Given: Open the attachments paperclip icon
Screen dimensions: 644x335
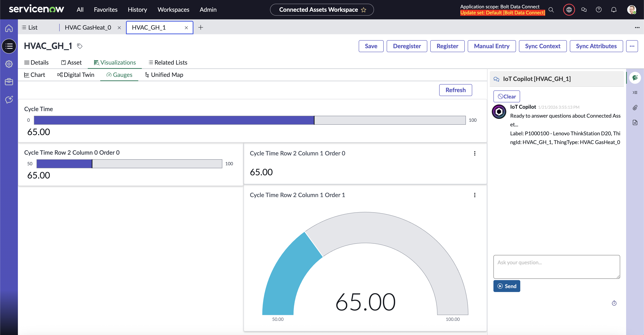Looking at the screenshot, I should pyautogui.click(x=635, y=108).
